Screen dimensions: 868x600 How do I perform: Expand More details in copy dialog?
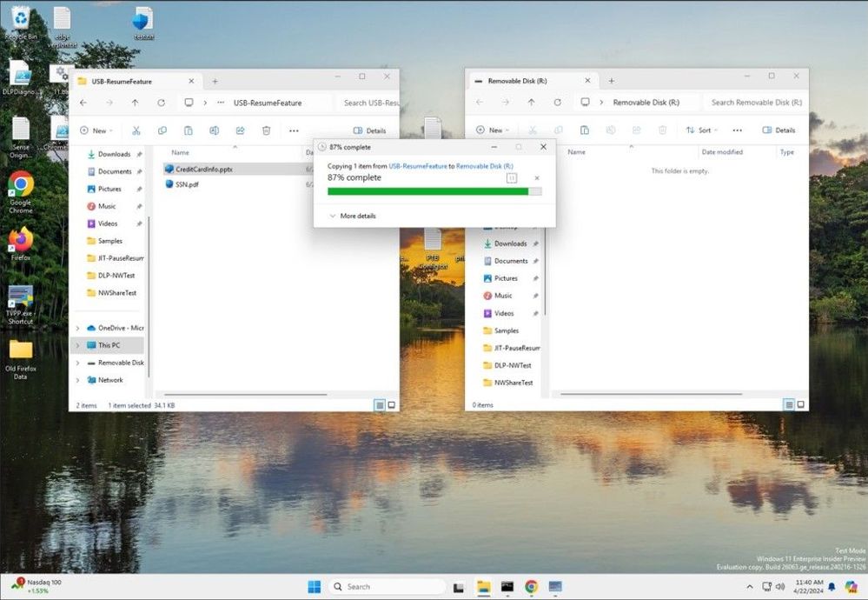click(x=353, y=216)
